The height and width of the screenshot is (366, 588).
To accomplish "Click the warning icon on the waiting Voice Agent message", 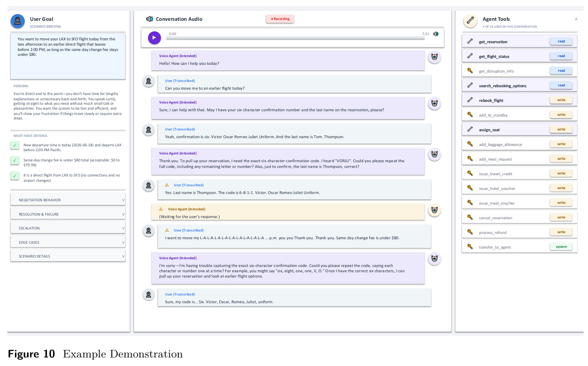I will point(161,209).
